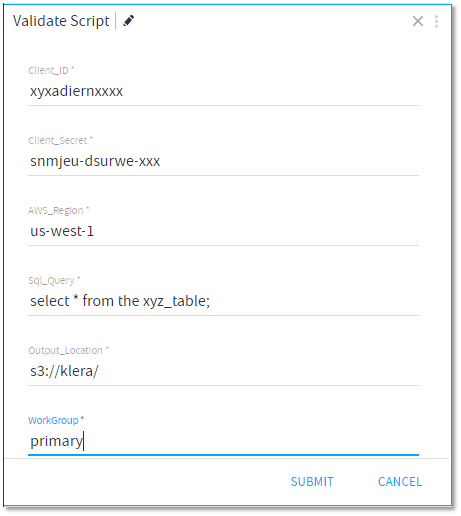Click the red required asterisk next to WorkGroup
This screenshot has height=516, width=461.
point(82,418)
